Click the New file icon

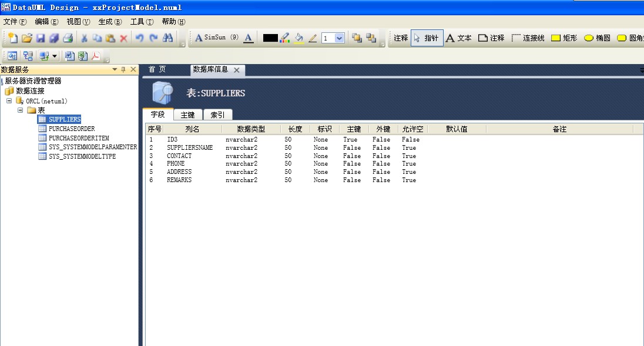click(13, 38)
